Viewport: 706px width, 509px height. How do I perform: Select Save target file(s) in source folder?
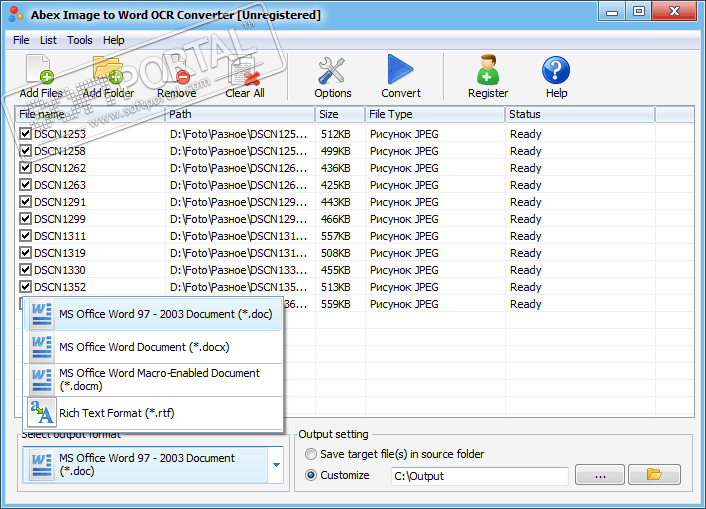coord(311,454)
